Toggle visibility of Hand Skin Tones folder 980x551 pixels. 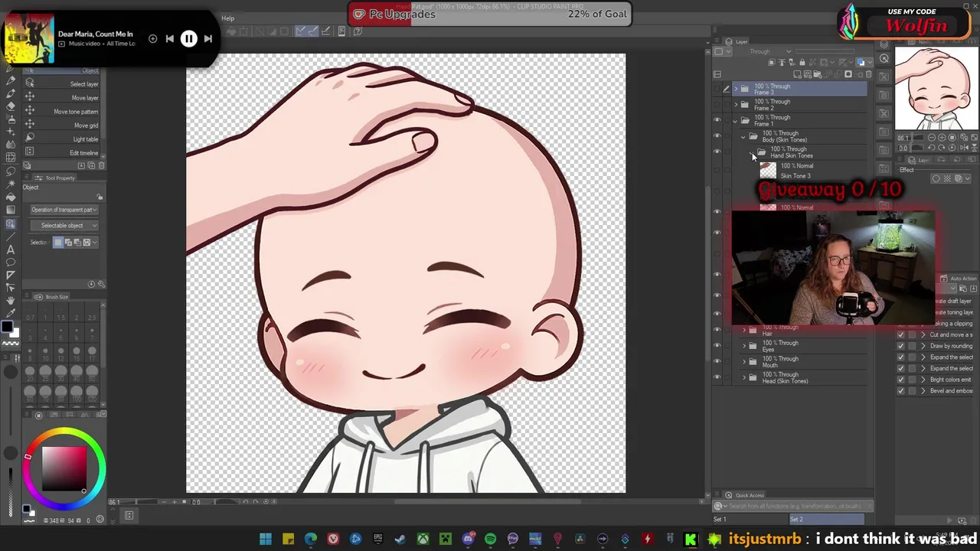pos(717,152)
